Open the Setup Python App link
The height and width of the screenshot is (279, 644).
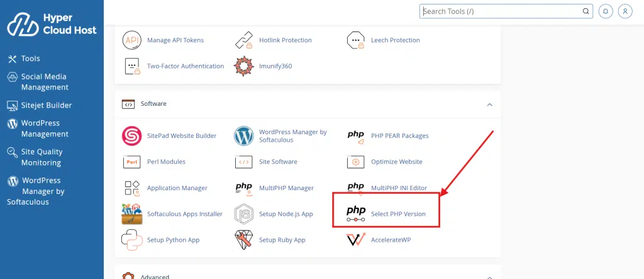pos(174,240)
